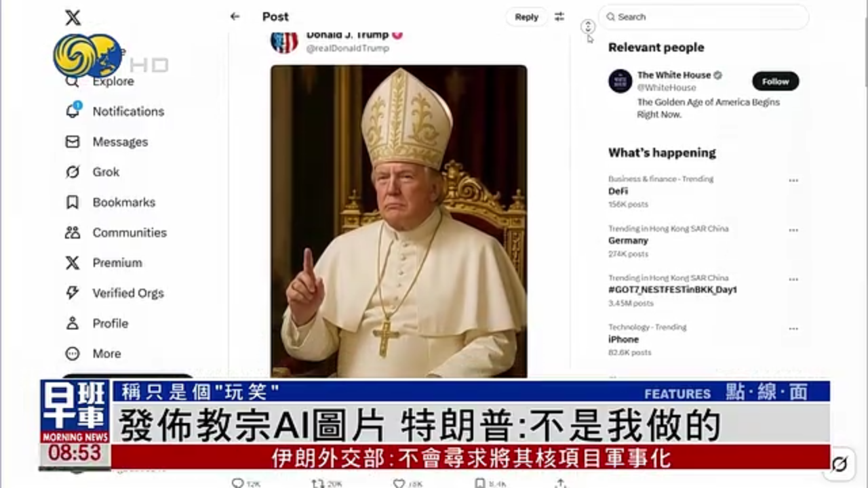Open more options for the iPhone trend

[x=793, y=328]
